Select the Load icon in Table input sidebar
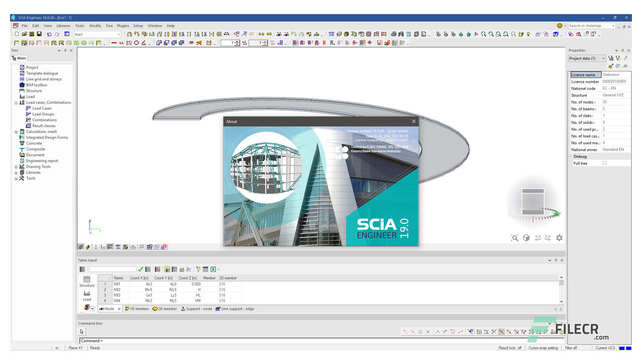Viewport: 644px width, 362px height. pyautogui.click(x=87, y=296)
